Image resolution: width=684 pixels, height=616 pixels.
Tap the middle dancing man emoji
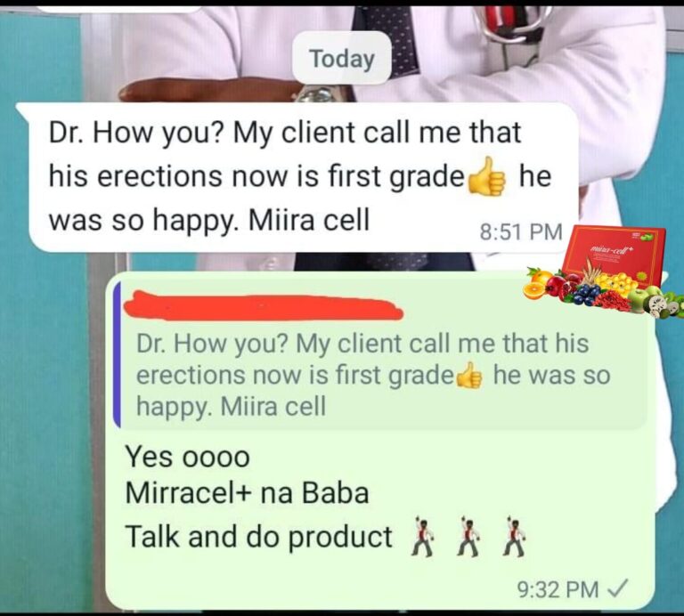pyautogui.click(x=468, y=536)
